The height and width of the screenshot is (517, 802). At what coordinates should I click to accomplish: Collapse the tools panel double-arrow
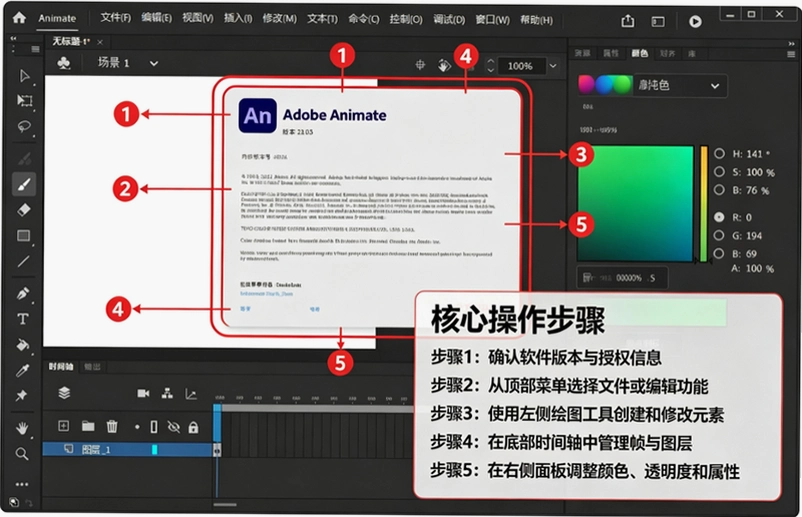[x=13, y=38]
